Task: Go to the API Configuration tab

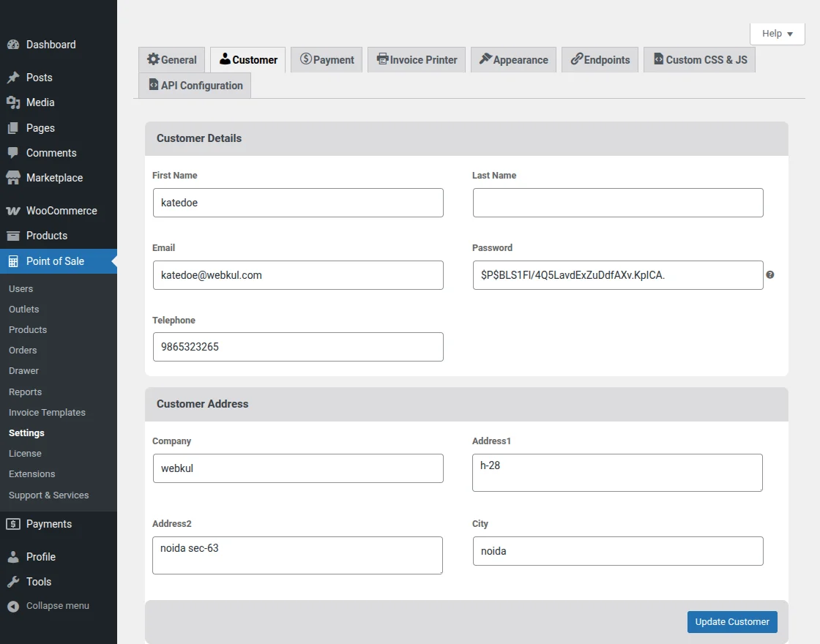Action: click(195, 86)
